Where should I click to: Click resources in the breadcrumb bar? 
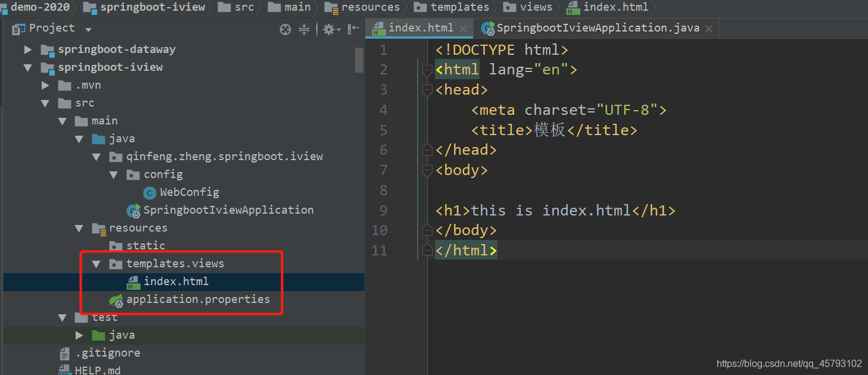point(371,7)
